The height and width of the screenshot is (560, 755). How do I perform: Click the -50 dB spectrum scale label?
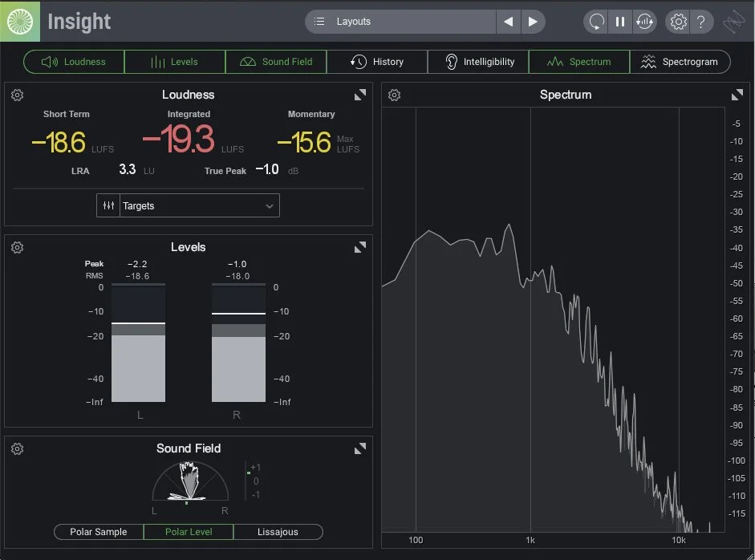click(x=737, y=283)
